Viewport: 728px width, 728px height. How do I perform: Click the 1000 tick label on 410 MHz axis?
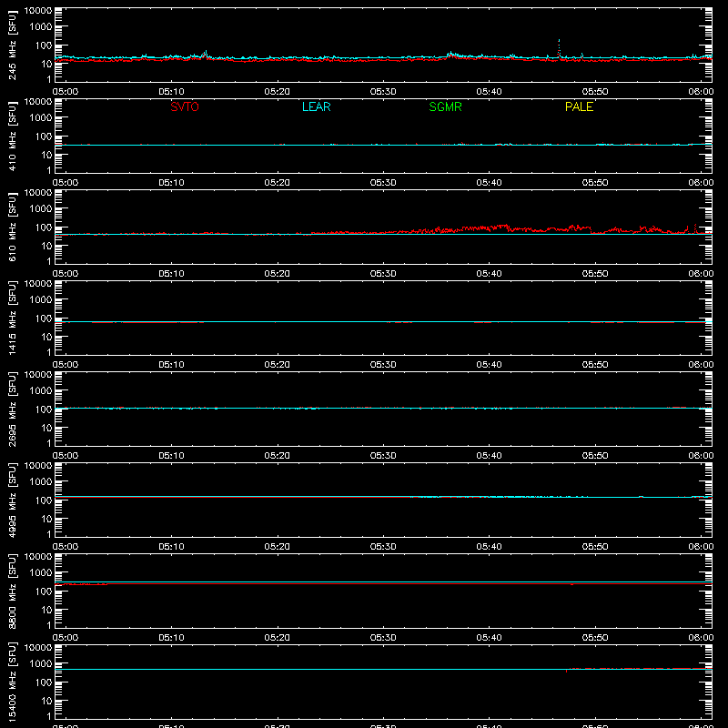(41, 118)
